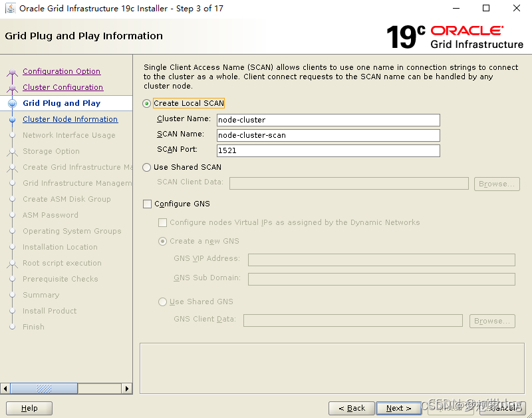Image resolution: width=532 pixels, height=418 pixels.
Task: Click the Create ASM Disk Group step
Action: point(66,199)
